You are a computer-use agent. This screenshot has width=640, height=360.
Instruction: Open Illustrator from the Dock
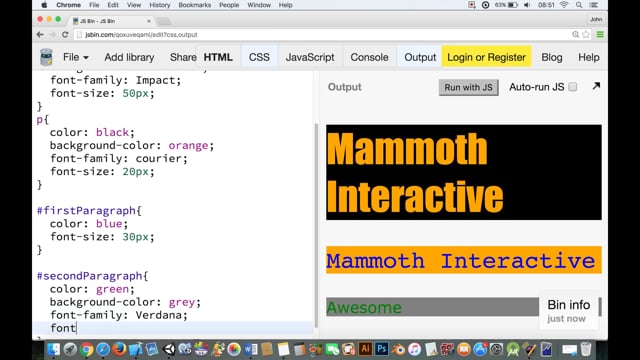[365, 349]
